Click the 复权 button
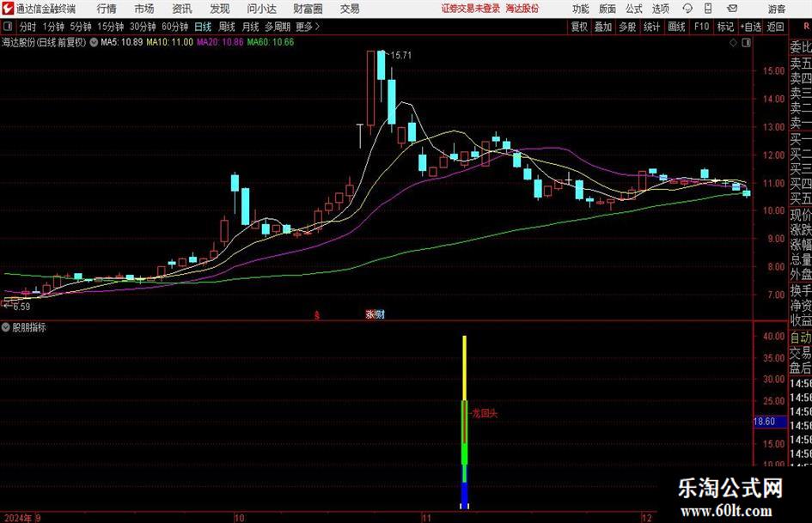This screenshot has width=812, height=523. pyautogui.click(x=579, y=27)
